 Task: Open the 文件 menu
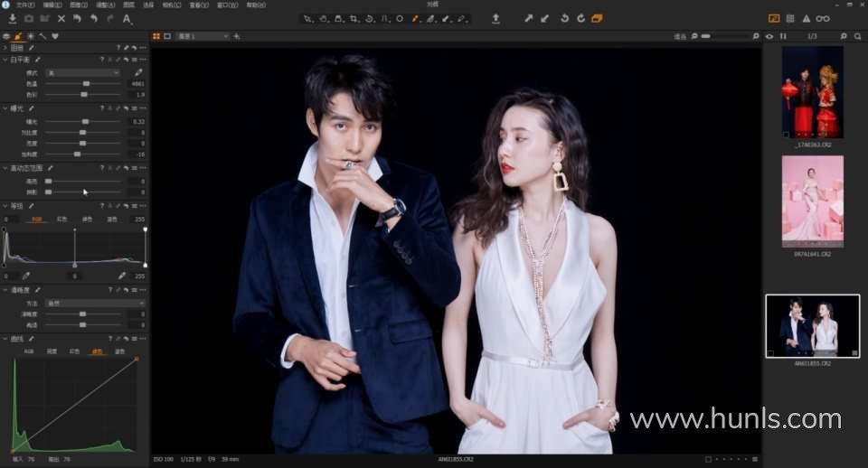coord(24,5)
